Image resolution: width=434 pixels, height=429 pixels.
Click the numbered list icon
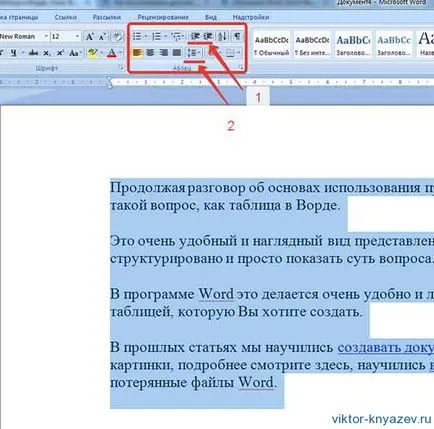[156, 36]
